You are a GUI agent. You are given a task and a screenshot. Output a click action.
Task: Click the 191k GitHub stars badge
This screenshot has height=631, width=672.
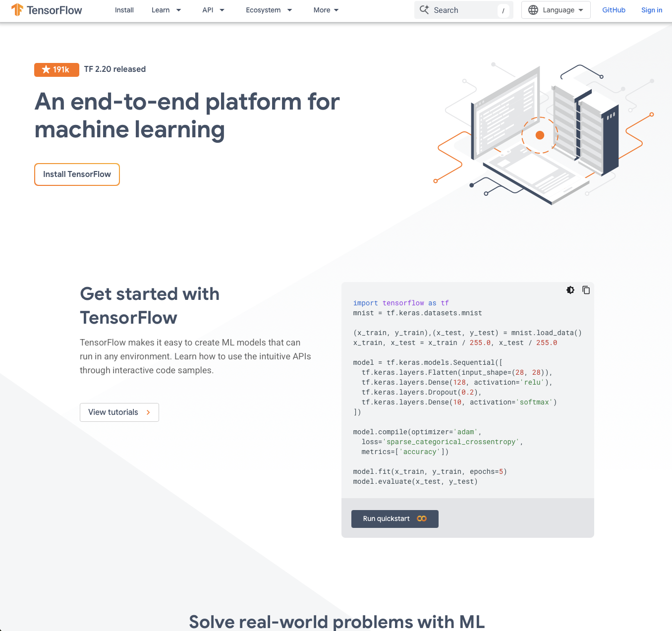(x=56, y=70)
